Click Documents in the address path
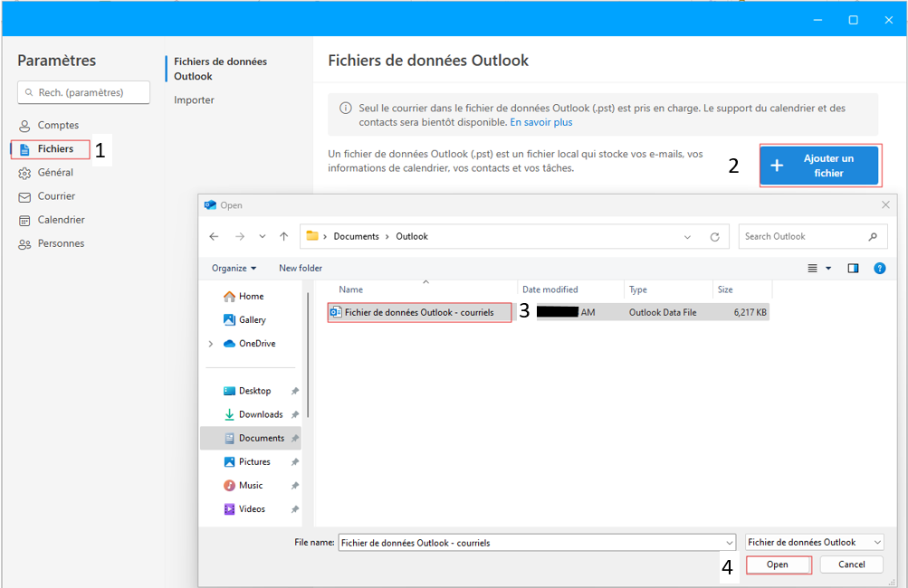Screen dimensions: 908x588 click(356, 236)
